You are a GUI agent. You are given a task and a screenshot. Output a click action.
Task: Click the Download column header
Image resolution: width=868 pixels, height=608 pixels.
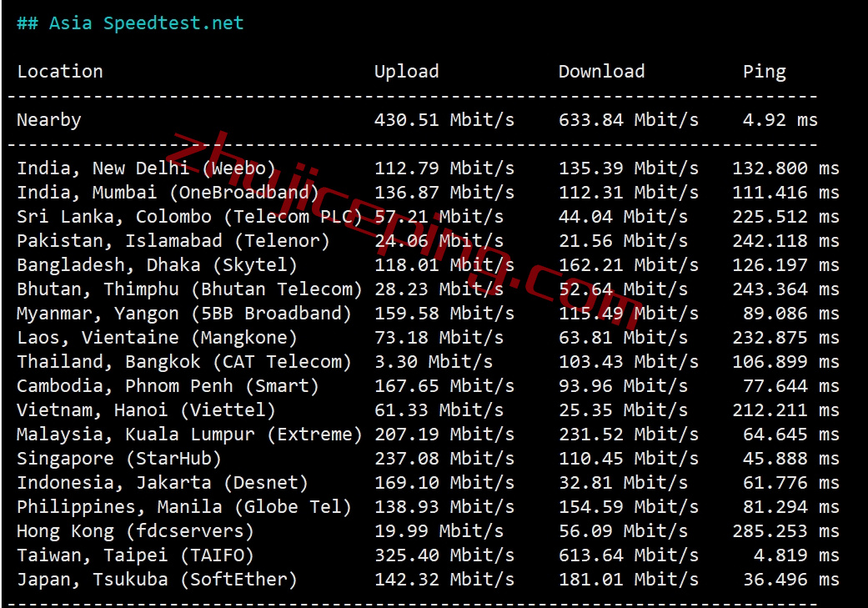(x=601, y=72)
